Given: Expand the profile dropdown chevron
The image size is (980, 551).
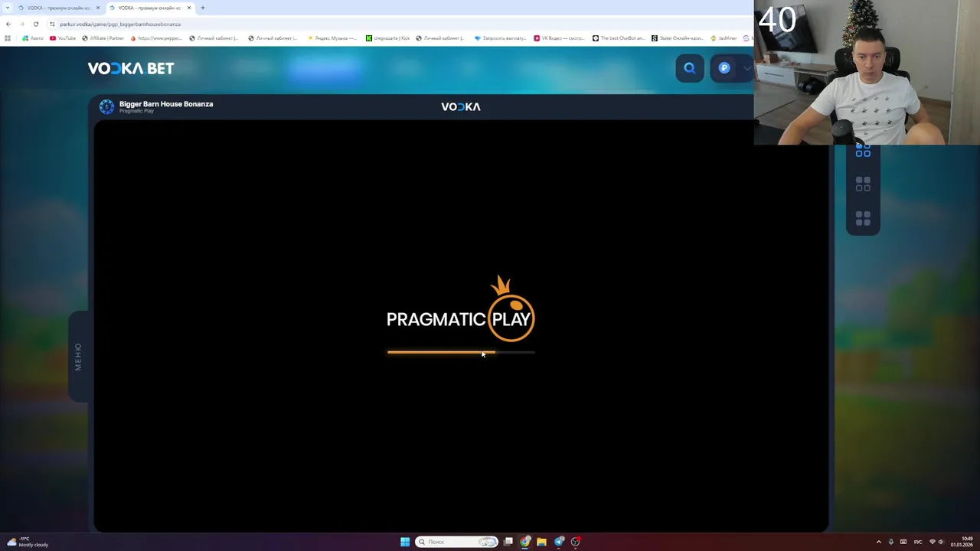Looking at the screenshot, I should [x=746, y=68].
